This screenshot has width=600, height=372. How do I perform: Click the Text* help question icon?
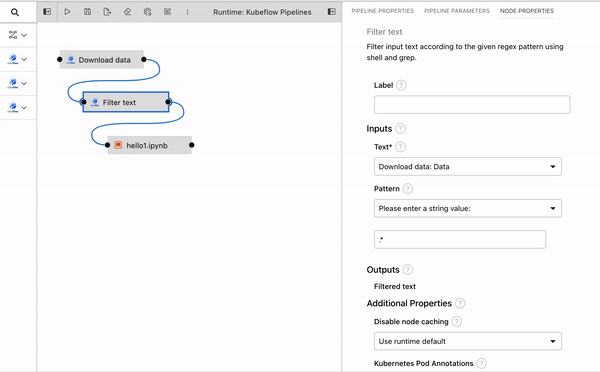(x=400, y=147)
